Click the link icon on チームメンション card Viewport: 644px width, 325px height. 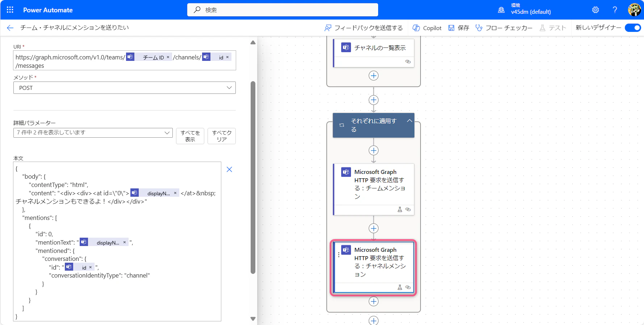(x=408, y=209)
